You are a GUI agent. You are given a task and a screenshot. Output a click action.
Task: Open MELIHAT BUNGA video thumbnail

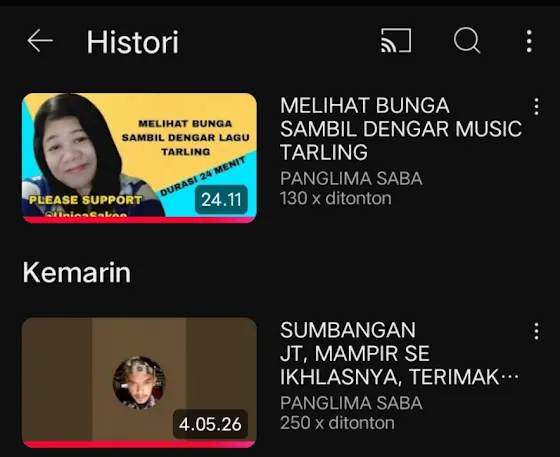139,158
